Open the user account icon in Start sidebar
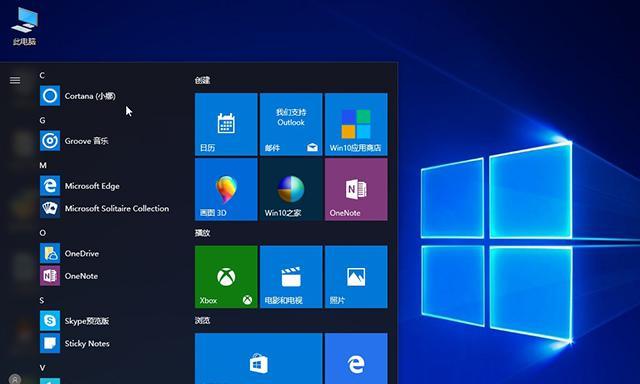The image size is (640, 384). 15,379
